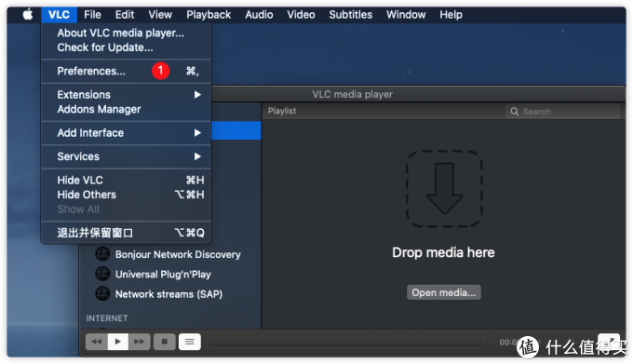
Task: Click the playback progress bar
Action: point(346,343)
